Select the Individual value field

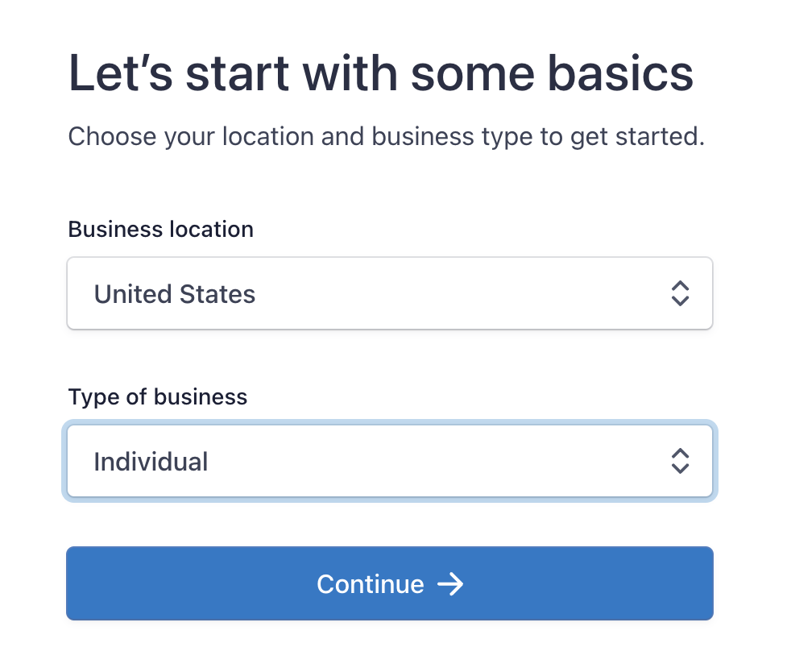pos(151,461)
